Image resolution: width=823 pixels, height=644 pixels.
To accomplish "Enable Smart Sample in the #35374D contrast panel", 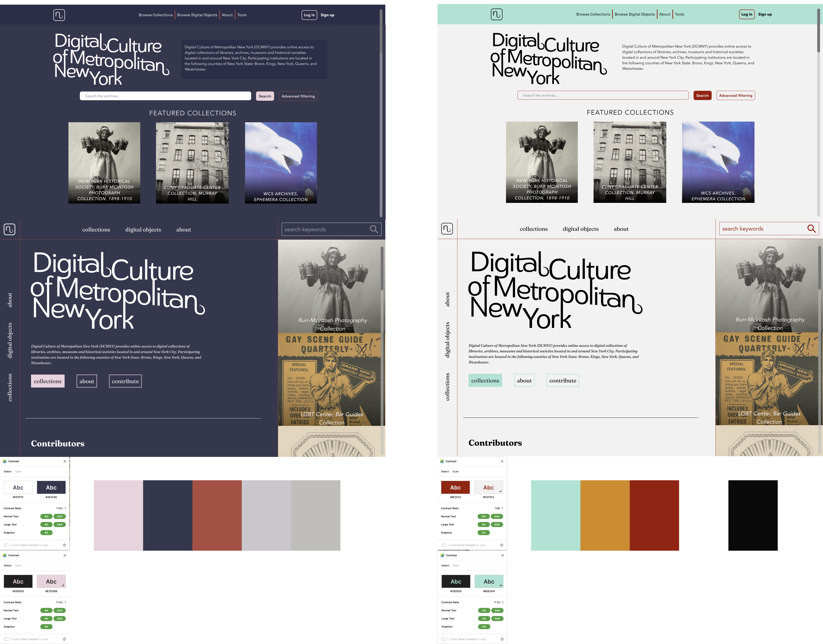I will pyautogui.click(x=7, y=545).
